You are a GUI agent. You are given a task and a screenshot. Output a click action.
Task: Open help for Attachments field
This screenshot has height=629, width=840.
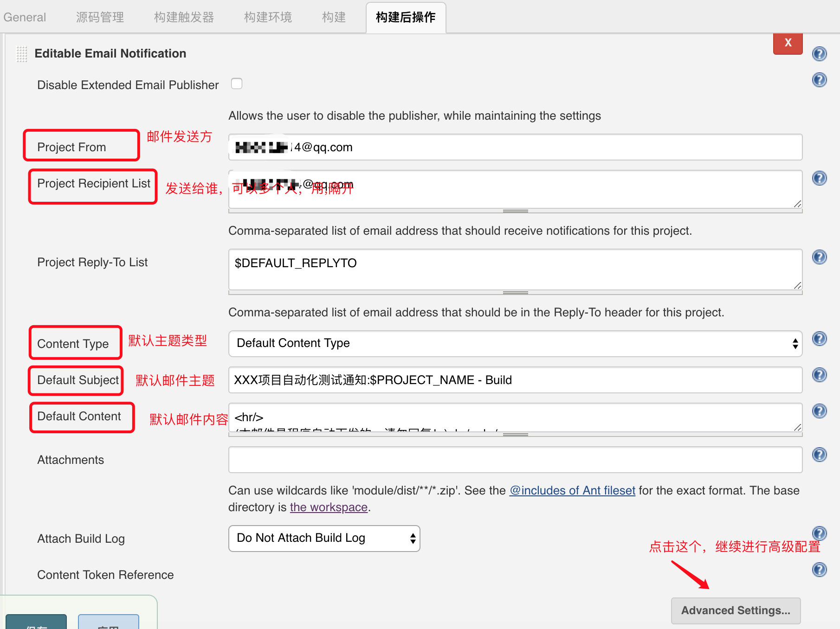[x=820, y=455]
